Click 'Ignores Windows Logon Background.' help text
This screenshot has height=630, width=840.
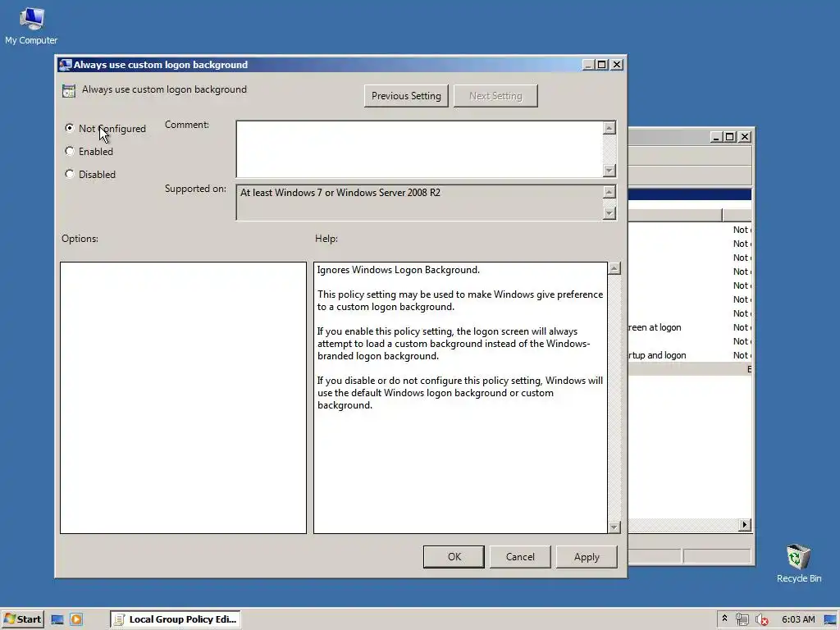tap(398, 270)
